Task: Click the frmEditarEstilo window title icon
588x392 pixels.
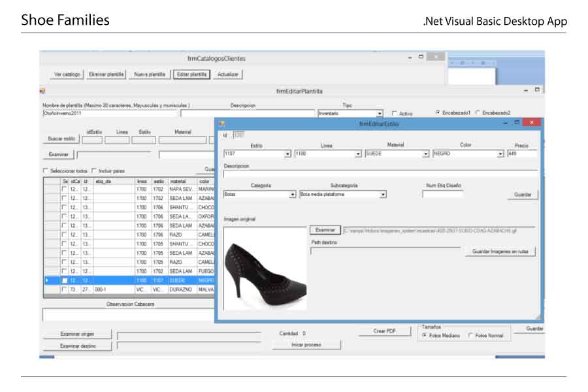Action: (x=222, y=123)
